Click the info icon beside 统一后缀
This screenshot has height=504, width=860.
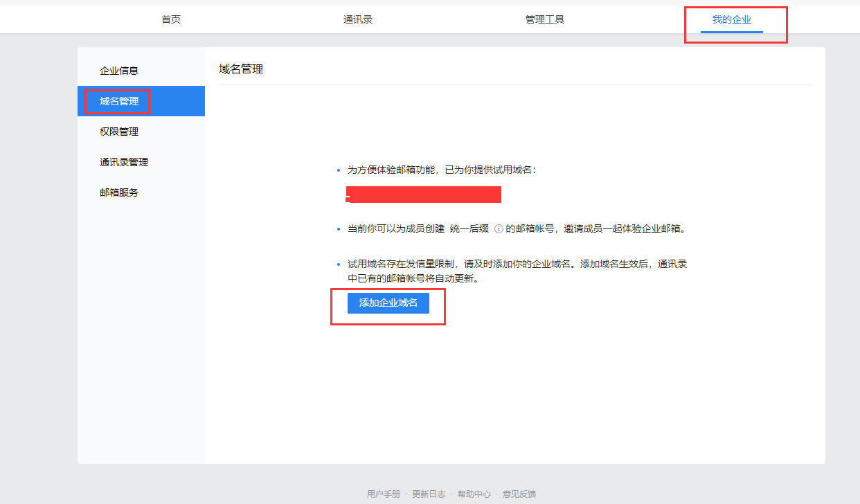coord(499,229)
